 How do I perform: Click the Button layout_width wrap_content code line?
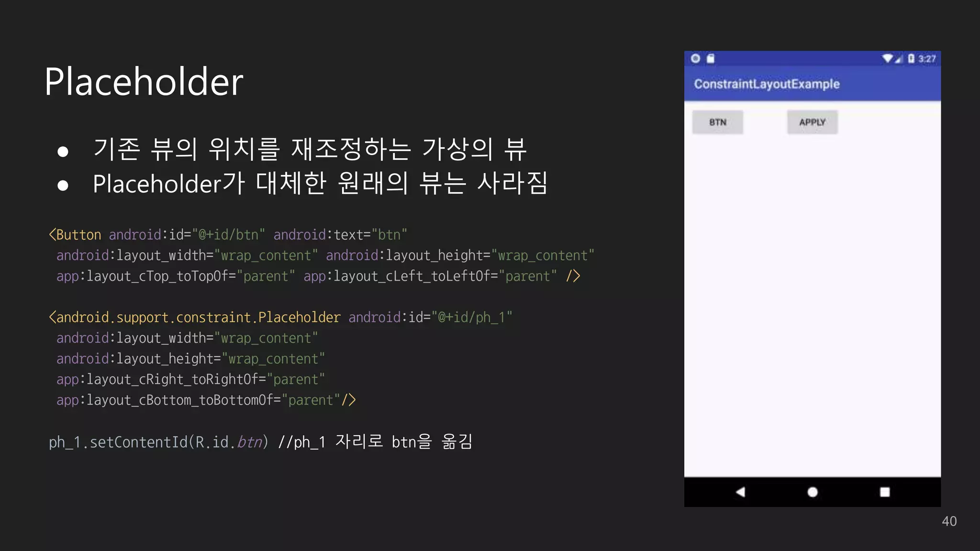pyautogui.click(x=325, y=255)
